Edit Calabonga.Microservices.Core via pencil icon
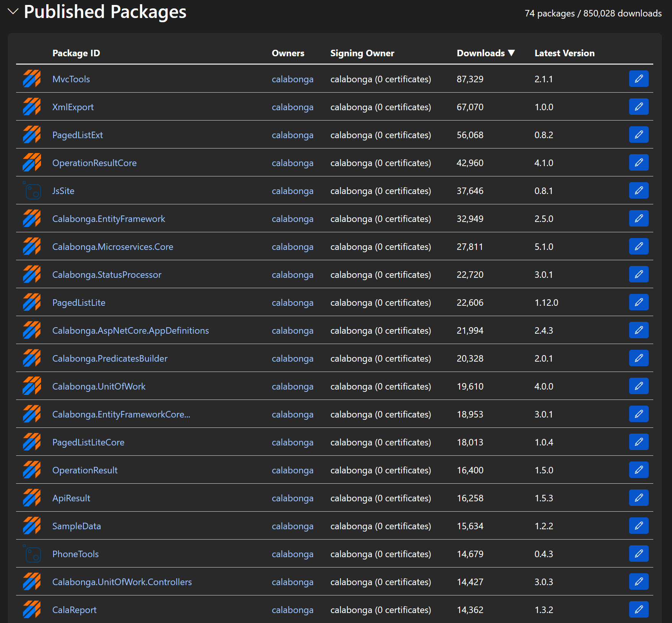This screenshot has width=672, height=623. (639, 246)
